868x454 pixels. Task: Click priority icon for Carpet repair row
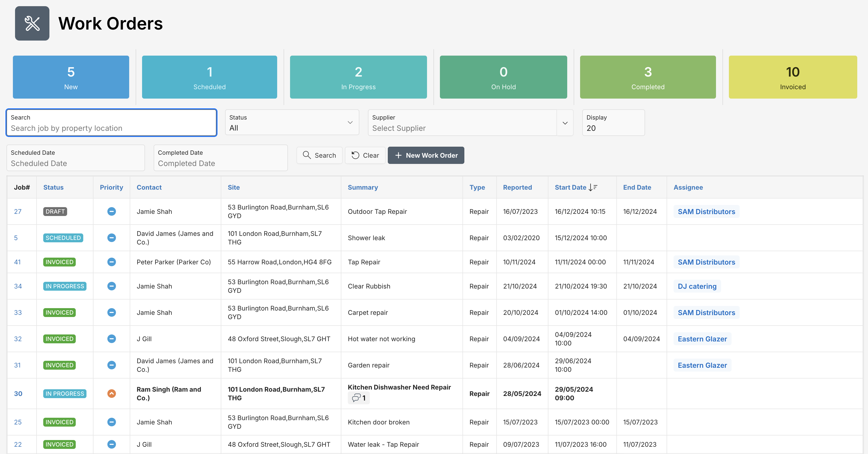(111, 312)
